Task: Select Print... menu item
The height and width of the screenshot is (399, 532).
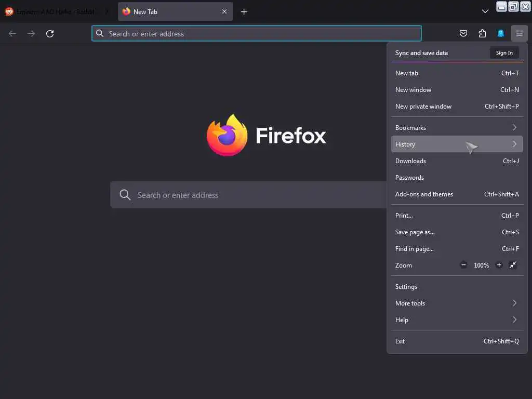Action: (x=457, y=216)
